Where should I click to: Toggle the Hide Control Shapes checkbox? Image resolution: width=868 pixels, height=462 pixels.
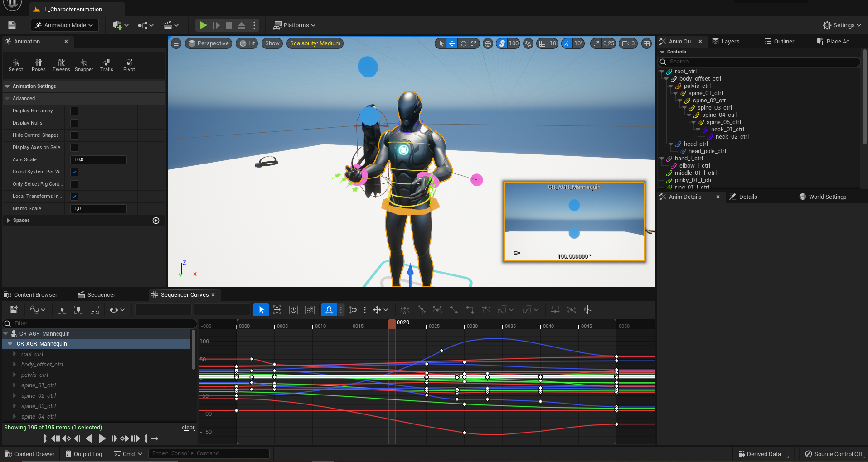click(74, 135)
